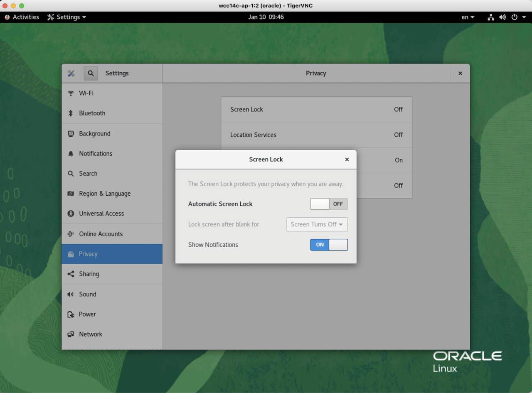Open the Screen Turns Off dropdown
The width and height of the screenshot is (532, 393).
pos(317,224)
